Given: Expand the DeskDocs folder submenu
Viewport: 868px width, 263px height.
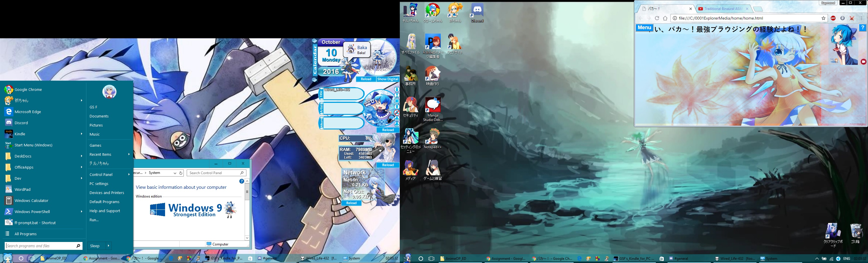Looking at the screenshot, I should [81, 156].
